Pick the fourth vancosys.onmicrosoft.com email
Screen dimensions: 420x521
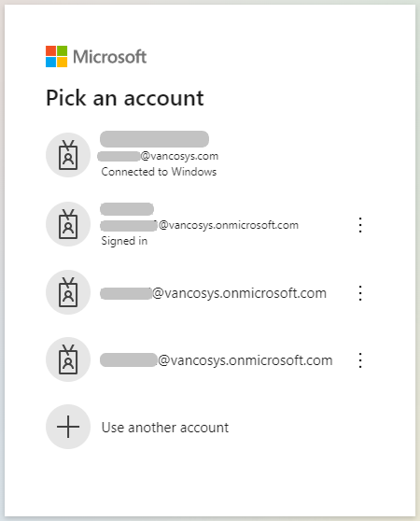(217, 360)
